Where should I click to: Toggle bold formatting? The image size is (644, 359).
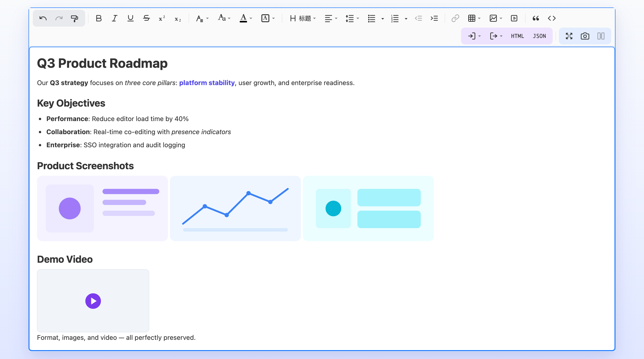click(99, 18)
